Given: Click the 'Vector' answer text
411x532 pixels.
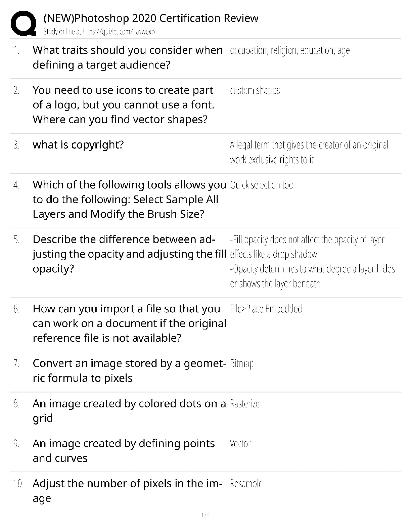Looking at the screenshot, I should 240,444.
